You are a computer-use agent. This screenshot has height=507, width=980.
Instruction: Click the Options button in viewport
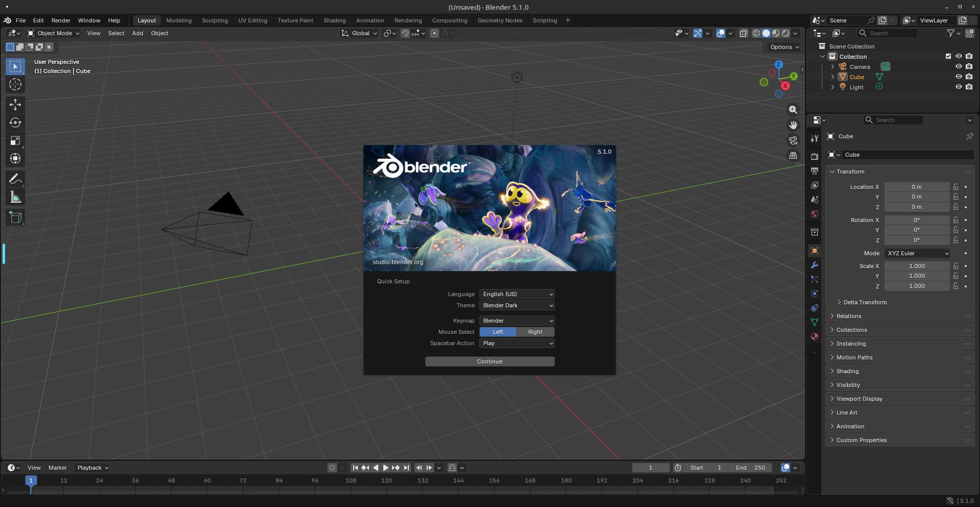784,47
